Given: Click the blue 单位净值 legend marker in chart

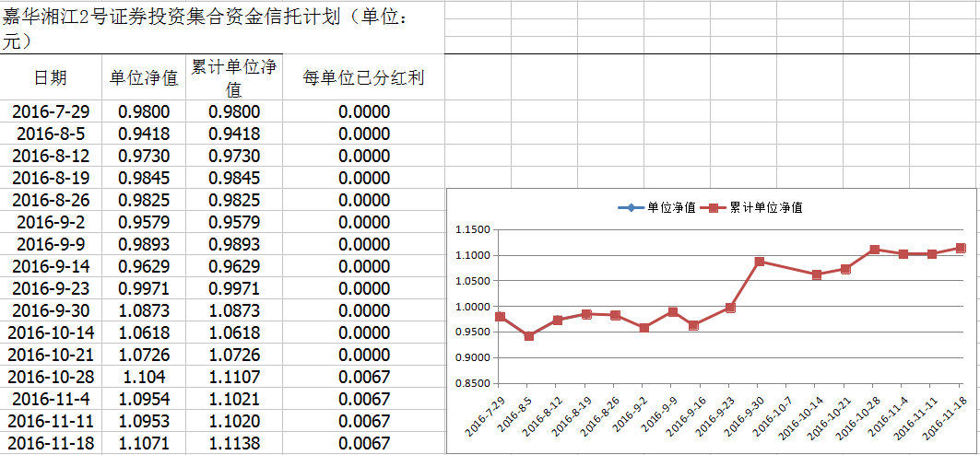Looking at the screenshot, I should point(632,208).
